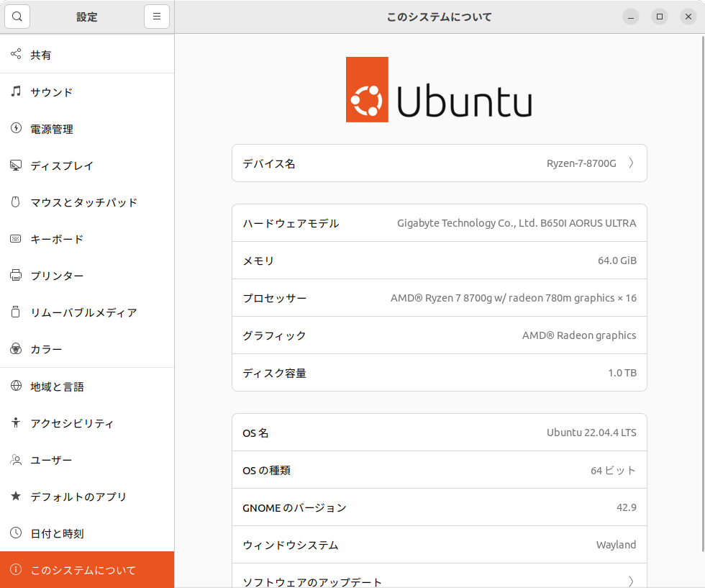
Task: Maximize the settings window
Action: click(x=660, y=17)
